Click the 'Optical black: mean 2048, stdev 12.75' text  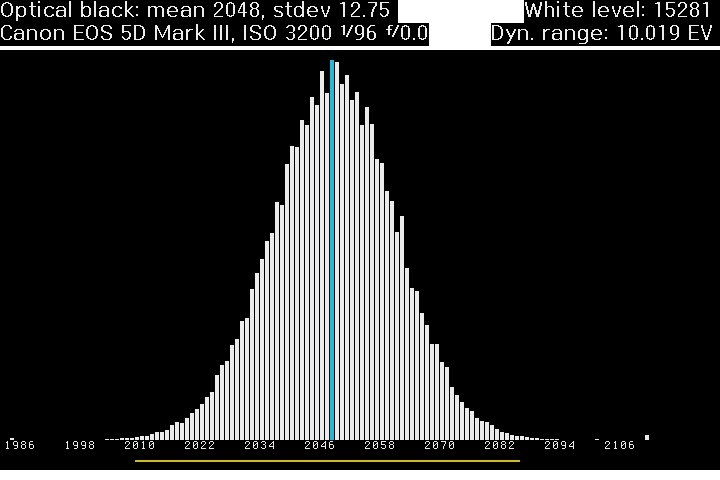point(195,10)
